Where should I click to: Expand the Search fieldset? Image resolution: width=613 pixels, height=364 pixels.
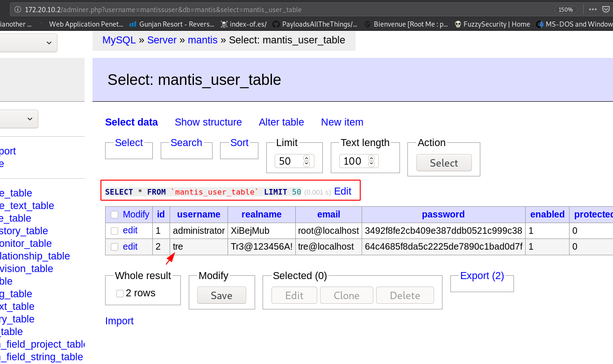click(186, 143)
